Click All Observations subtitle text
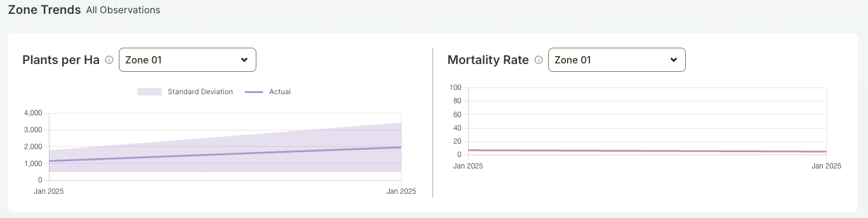Viewport: 868px width, 218px height. [123, 10]
